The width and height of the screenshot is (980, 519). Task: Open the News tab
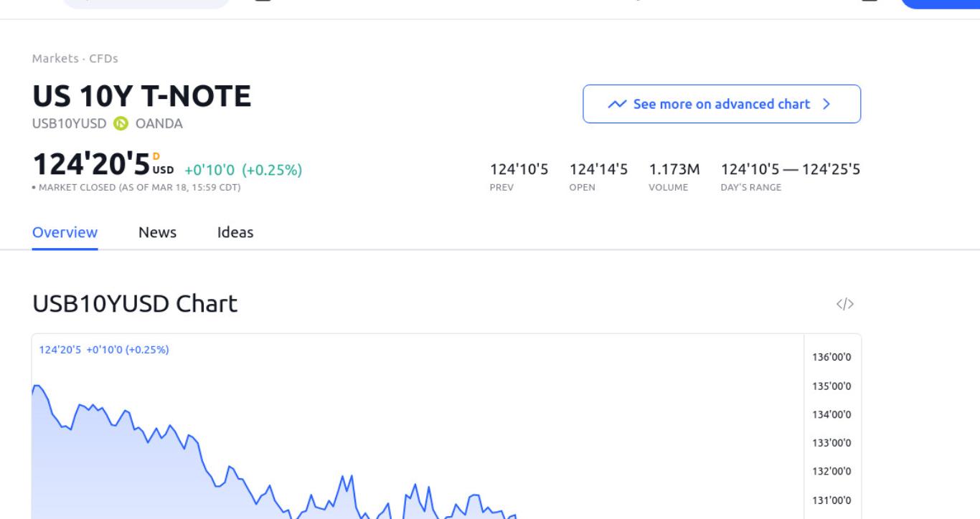(x=157, y=232)
